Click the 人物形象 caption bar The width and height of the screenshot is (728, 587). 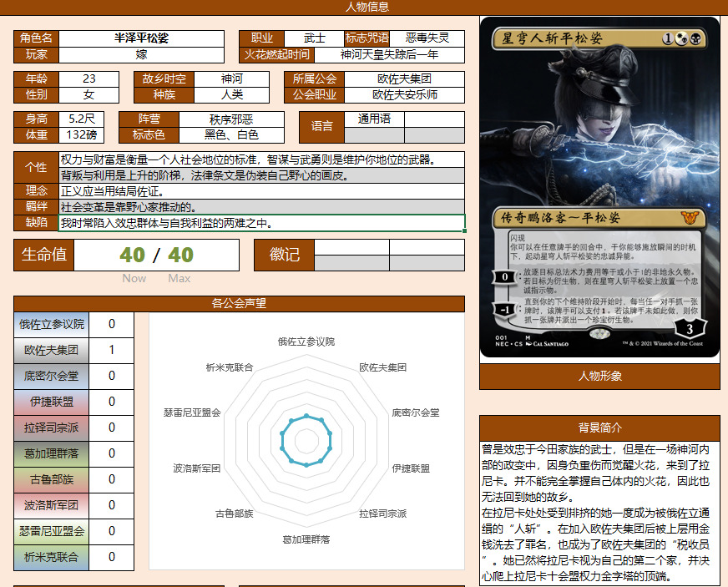click(599, 376)
